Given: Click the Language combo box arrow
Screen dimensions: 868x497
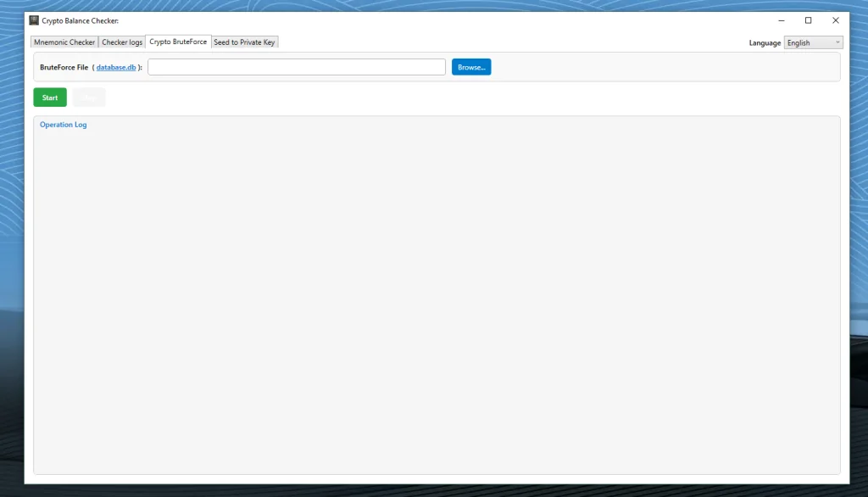Looking at the screenshot, I should point(837,43).
